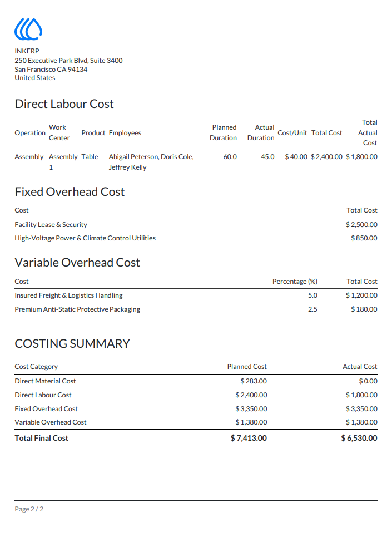Viewport: 392px width, 537px height.
Task: Click 'High-Voltage Power & Climate Control Utilities' row
Action: point(85,238)
